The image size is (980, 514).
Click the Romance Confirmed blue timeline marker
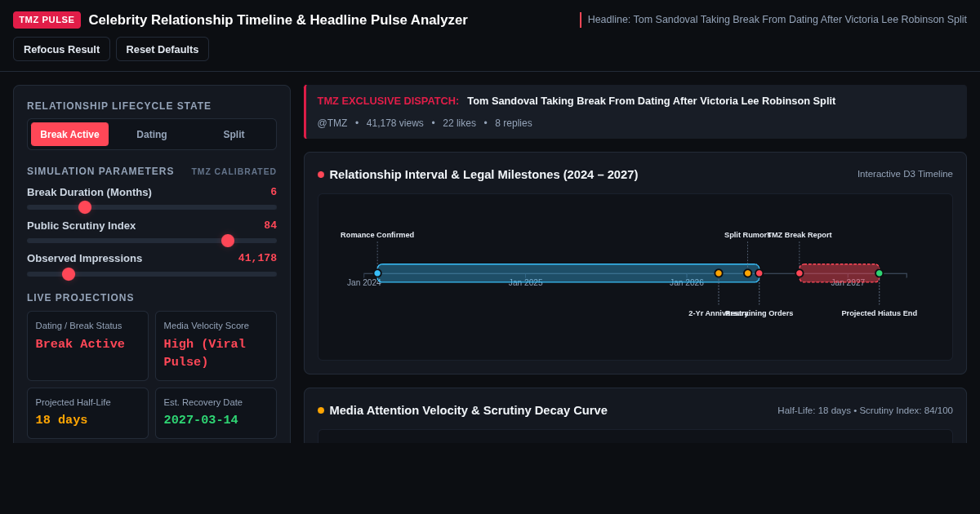(x=377, y=273)
